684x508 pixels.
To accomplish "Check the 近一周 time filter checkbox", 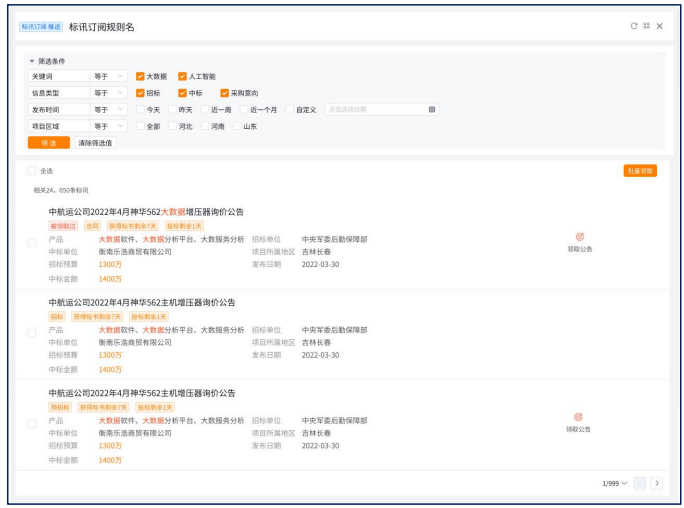I will 204,110.
